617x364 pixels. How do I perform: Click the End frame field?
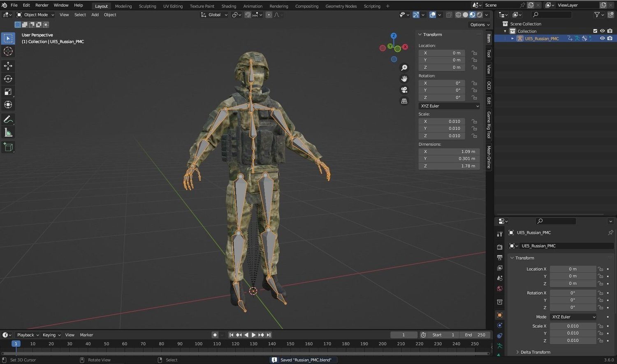475,335
